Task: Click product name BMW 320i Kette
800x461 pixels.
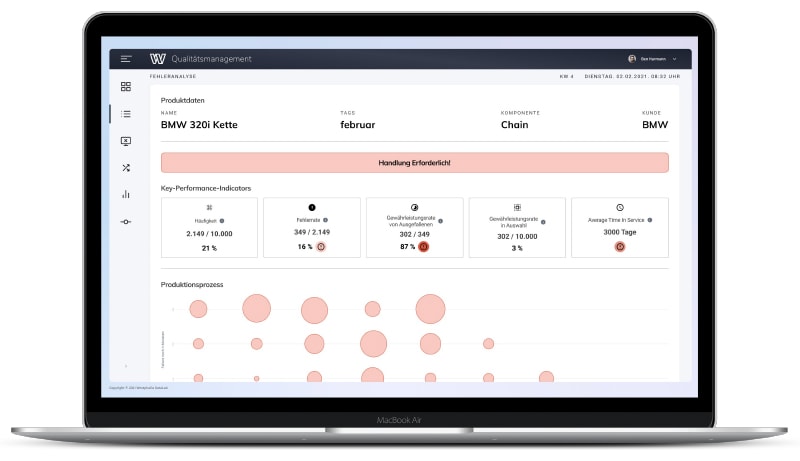Action: tap(199, 125)
